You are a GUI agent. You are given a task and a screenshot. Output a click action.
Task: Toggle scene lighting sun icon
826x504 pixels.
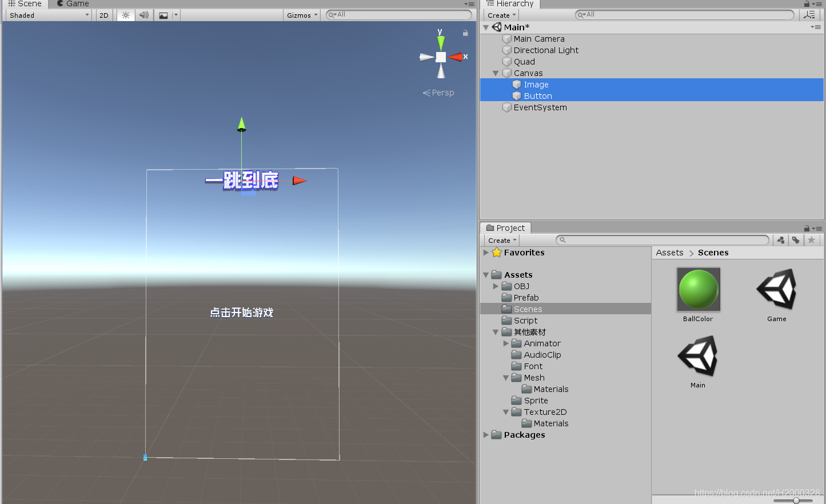126,15
